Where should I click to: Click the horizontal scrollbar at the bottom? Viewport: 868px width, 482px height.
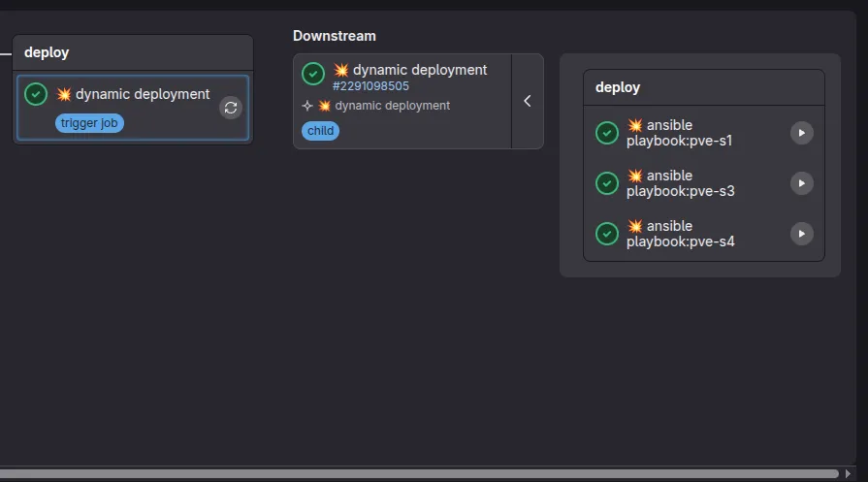pyautogui.click(x=417, y=473)
